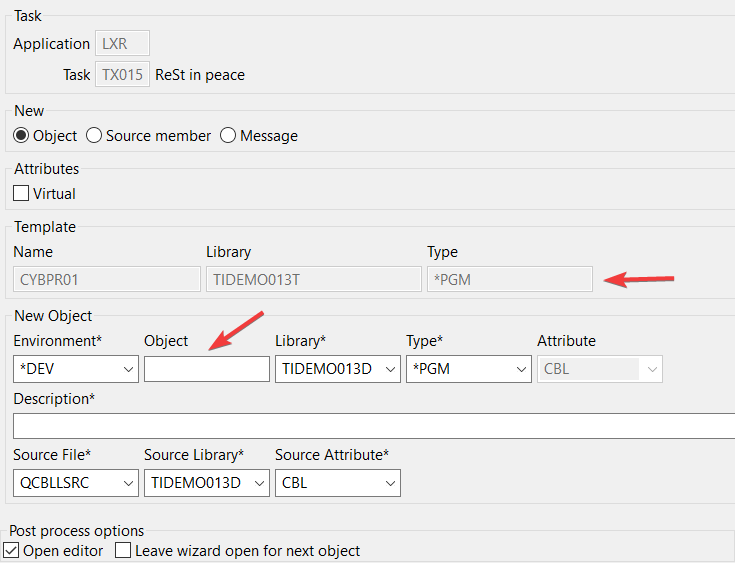Open the New Object Type dropdown
The height and width of the screenshot is (563, 735).
tap(468, 369)
